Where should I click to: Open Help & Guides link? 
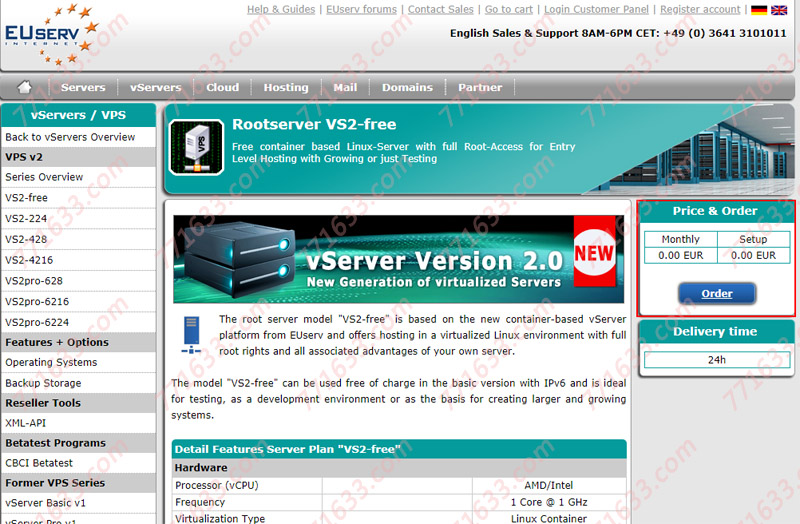pyautogui.click(x=281, y=9)
